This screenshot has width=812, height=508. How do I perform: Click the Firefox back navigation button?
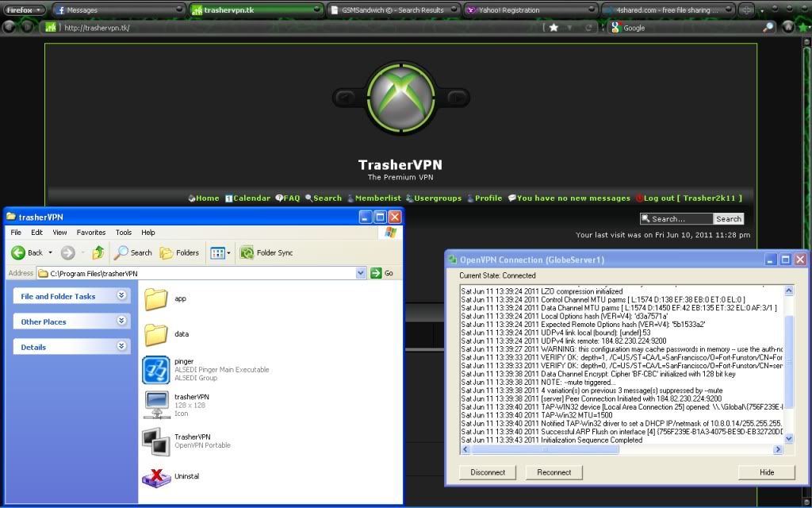pyautogui.click(x=10, y=27)
